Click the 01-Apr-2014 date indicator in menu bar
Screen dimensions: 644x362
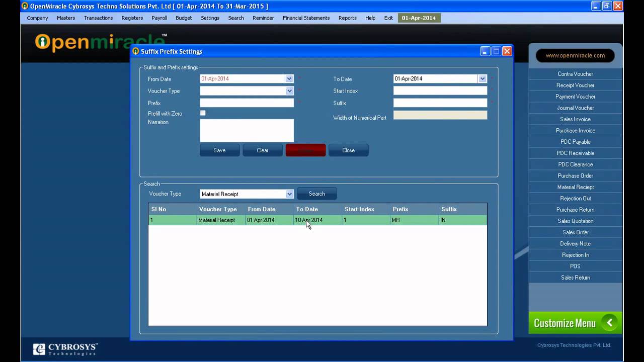point(419,18)
